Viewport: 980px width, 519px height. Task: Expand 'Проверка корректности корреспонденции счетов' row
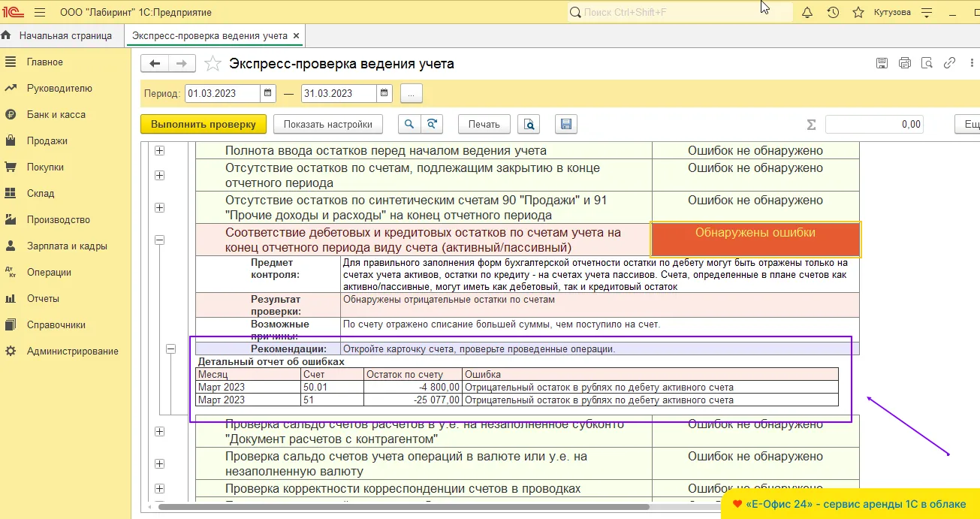click(x=159, y=489)
